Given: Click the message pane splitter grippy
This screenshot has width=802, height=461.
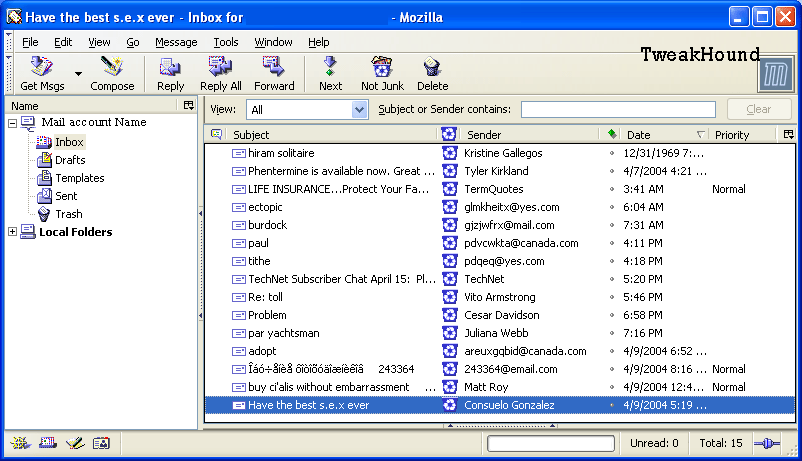Looking at the screenshot, I should [501, 425].
